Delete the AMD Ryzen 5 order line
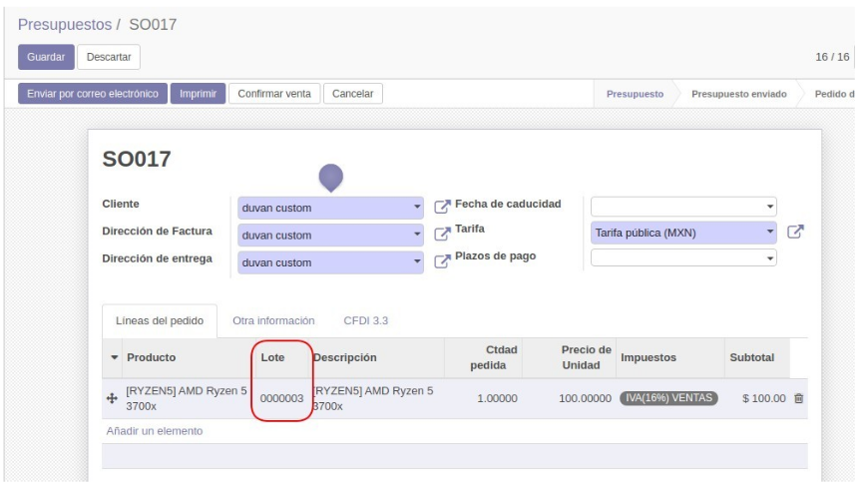 798,399
